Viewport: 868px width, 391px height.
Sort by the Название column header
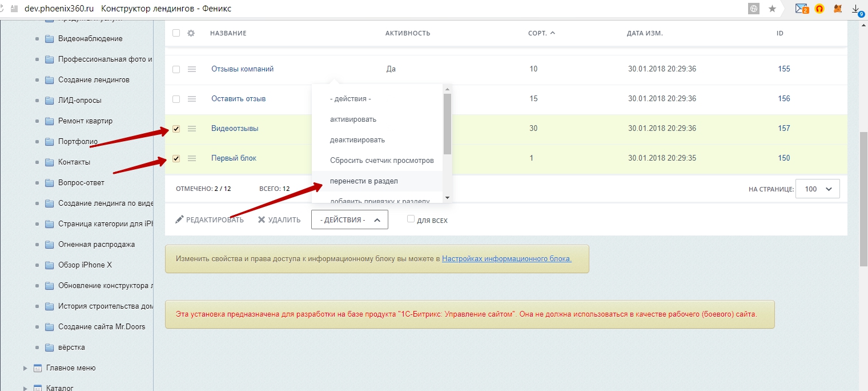(x=228, y=33)
